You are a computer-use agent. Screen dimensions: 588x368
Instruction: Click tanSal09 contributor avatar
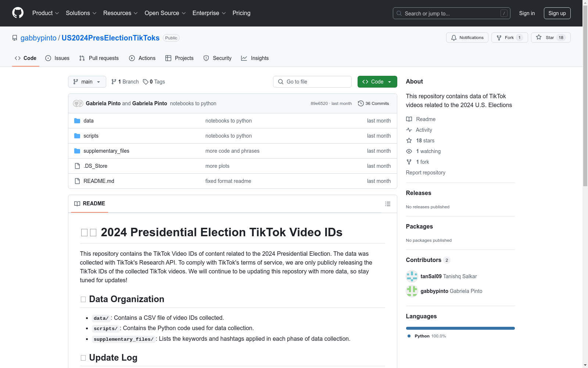412,276
